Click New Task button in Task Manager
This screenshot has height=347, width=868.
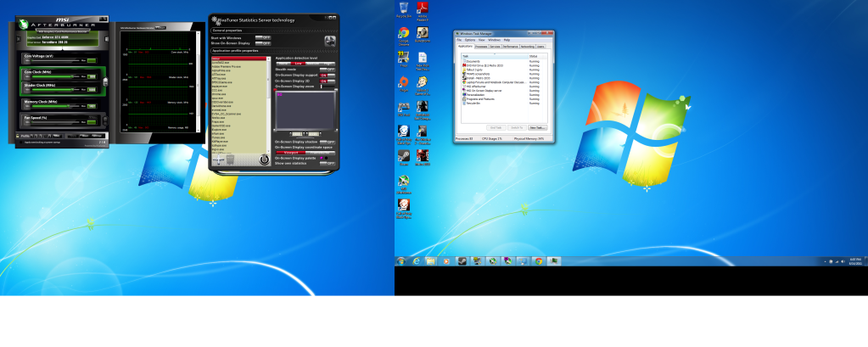pyautogui.click(x=538, y=128)
